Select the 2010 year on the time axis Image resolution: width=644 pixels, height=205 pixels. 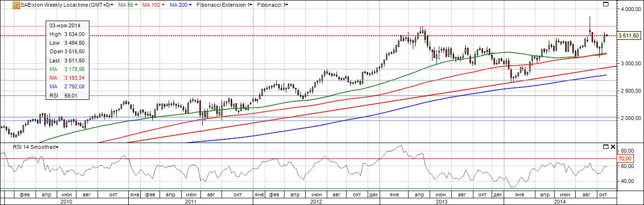[x=66, y=202]
